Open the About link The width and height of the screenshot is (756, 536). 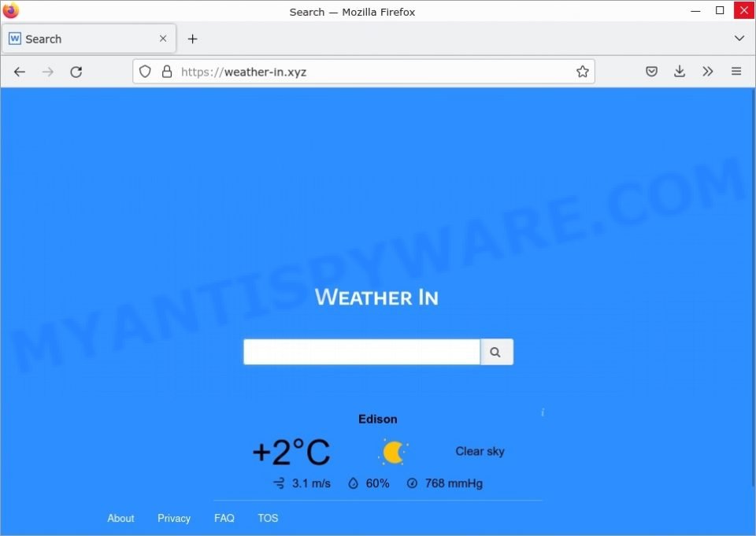pyautogui.click(x=120, y=518)
